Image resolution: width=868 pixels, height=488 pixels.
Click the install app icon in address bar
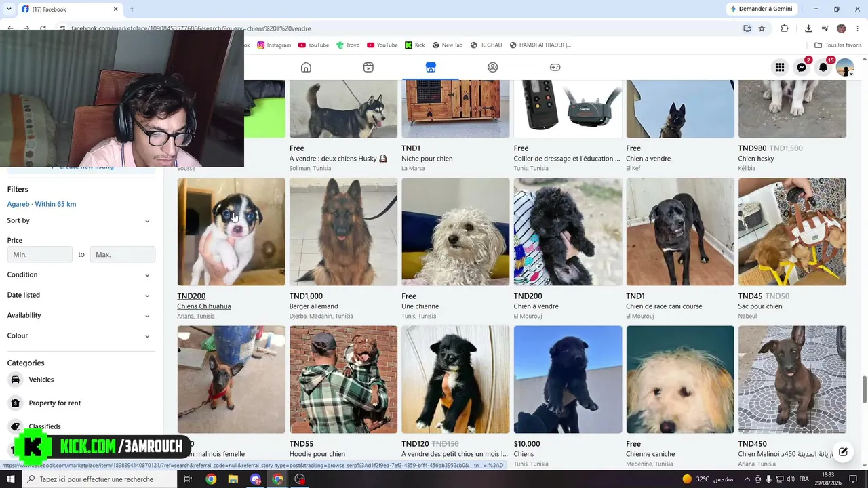click(x=747, y=28)
